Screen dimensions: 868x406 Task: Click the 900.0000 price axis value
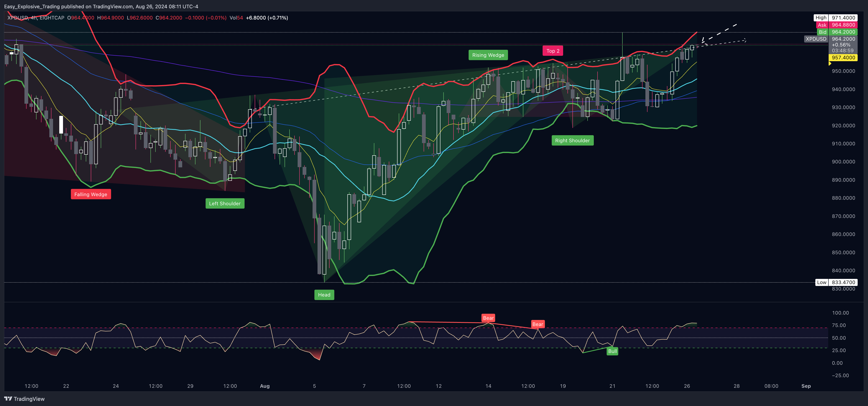[x=843, y=162]
